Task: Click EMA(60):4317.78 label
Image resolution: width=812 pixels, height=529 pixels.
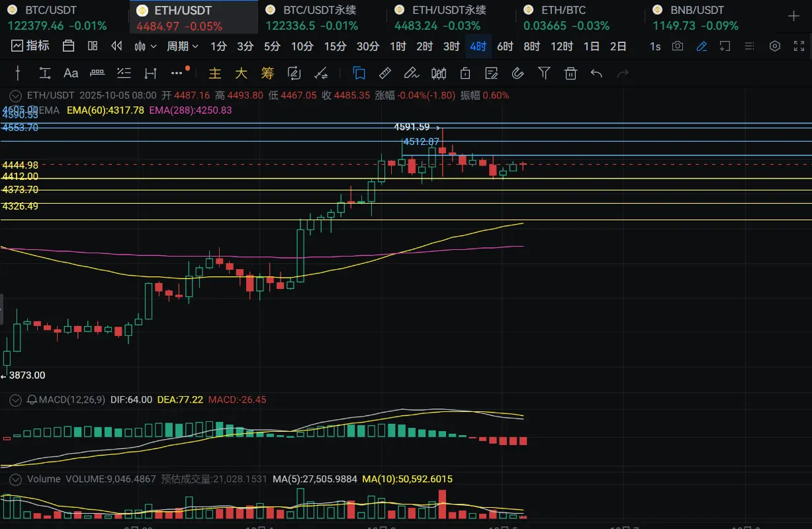Action: (105, 110)
